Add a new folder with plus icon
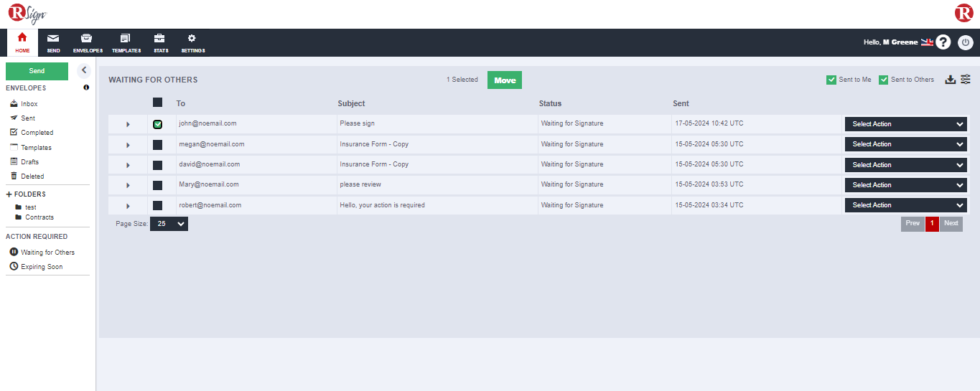This screenshot has height=391, width=980. pyautogui.click(x=9, y=194)
